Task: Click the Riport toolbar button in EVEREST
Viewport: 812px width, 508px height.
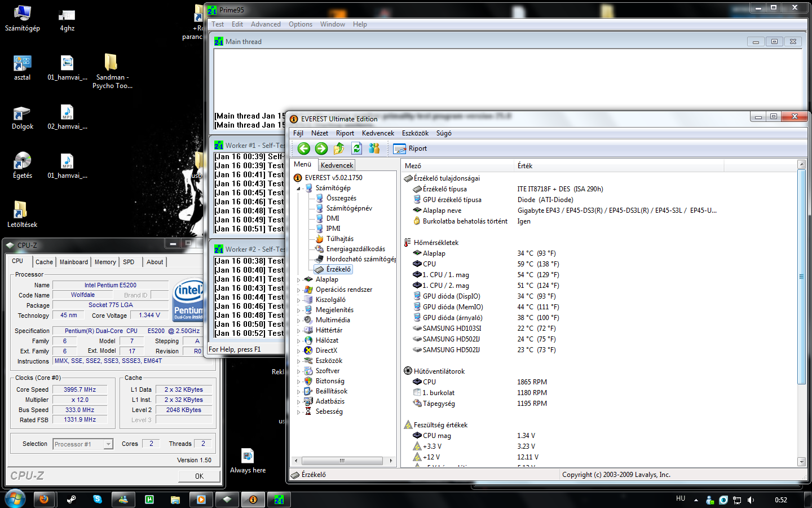Action: coord(411,148)
